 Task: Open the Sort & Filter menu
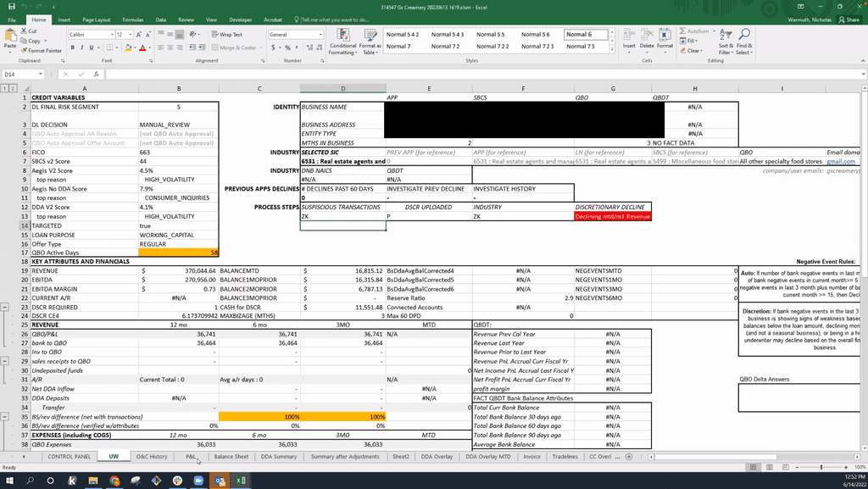tap(726, 42)
